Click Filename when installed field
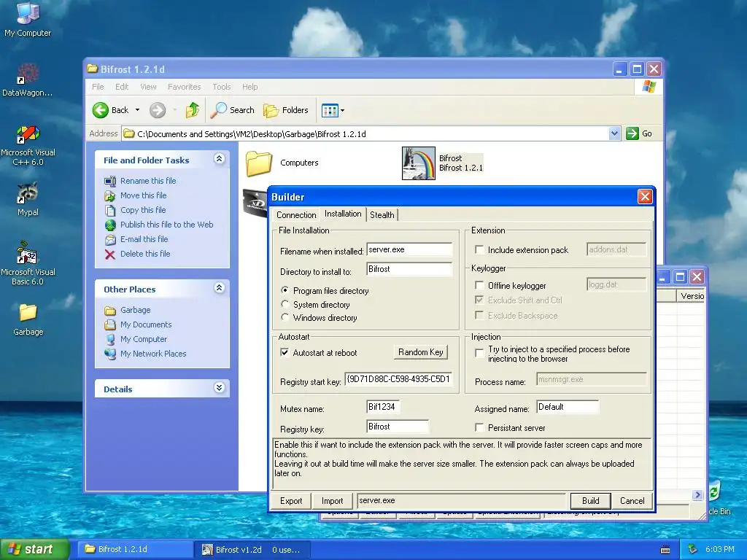 pyautogui.click(x=409, y=250)
